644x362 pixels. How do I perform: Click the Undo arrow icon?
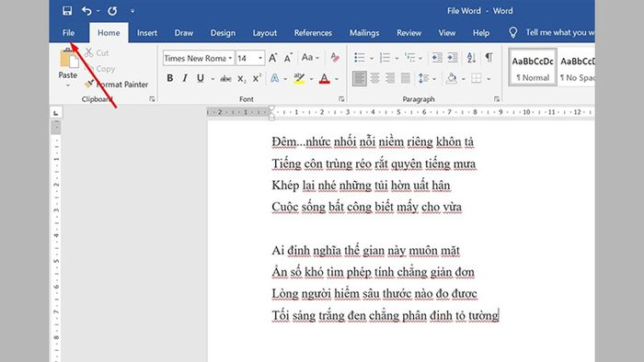pos(86,11)
